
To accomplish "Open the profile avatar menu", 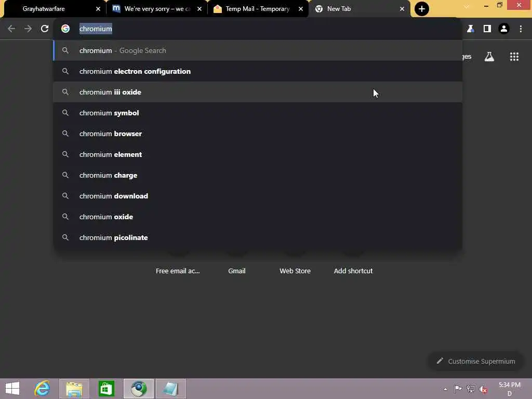I will pyautogui.click(x=504, y=29).
